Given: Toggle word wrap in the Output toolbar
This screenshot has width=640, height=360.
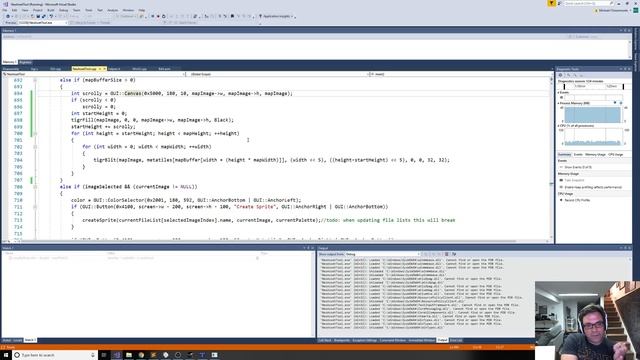Looking at the screenshot, I should [x=454, y=254].
